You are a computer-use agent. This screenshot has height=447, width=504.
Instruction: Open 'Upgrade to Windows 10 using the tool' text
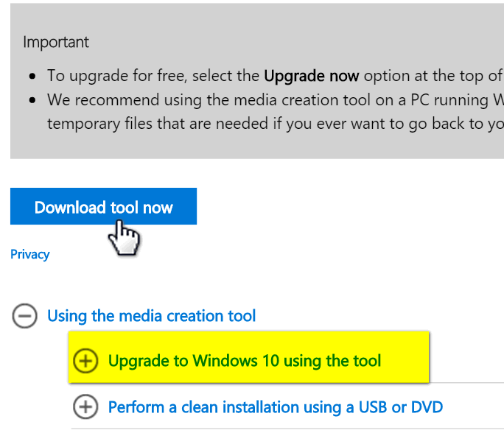[245, 361]
